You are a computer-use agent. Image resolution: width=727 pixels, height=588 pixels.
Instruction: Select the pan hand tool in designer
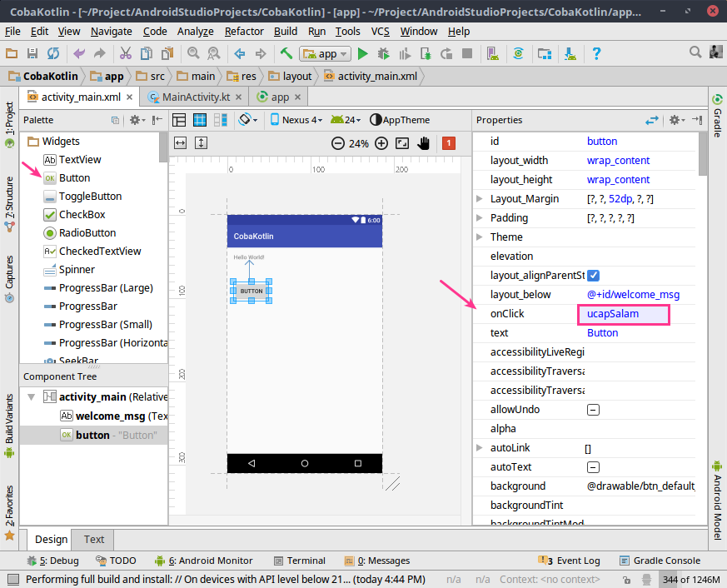[424, 143]
